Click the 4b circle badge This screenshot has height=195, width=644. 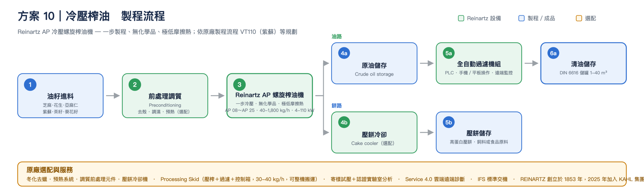(344, 122)
